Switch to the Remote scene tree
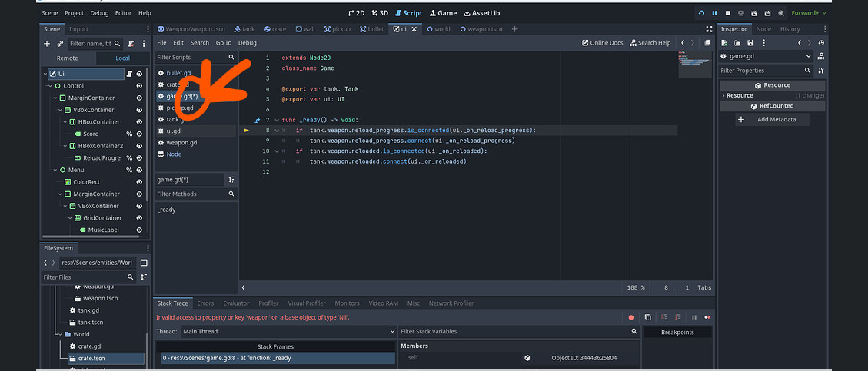The image size is (868, 371). tap(68, 58)
